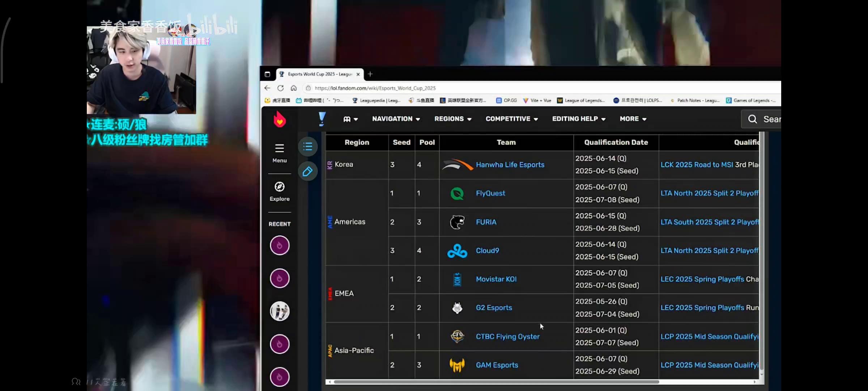Open the Leaguepedia wiki logo
868x391 pixels.
click(x=322, y=119)
